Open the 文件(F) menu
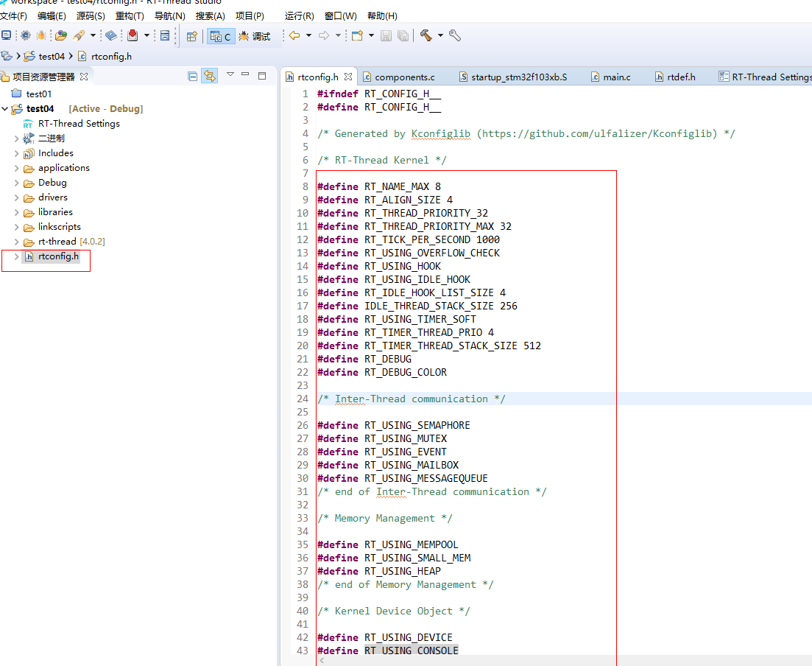This screenshot has width=812, height=666. click(13, 16)
